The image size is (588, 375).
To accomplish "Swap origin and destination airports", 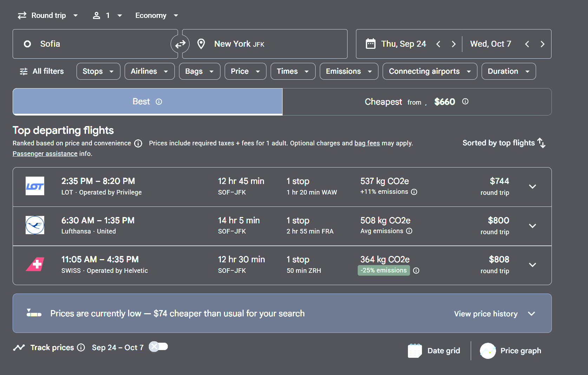I will click(180, 44).
